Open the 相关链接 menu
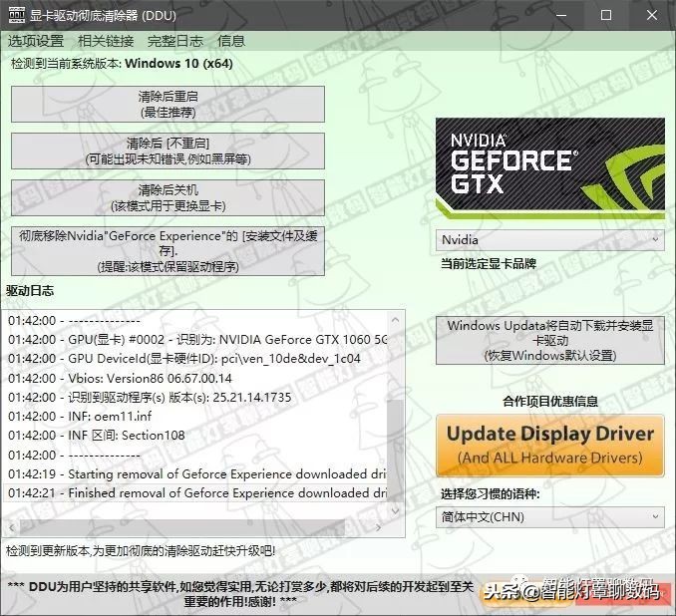This screenshot has height=616, width=676. pos(106,41)
